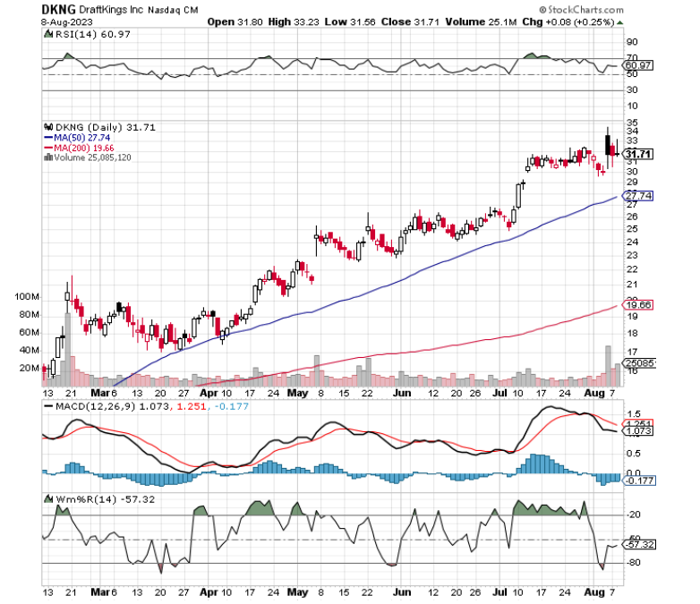Select the Low 31.56 value

click(x=350, y=21)
